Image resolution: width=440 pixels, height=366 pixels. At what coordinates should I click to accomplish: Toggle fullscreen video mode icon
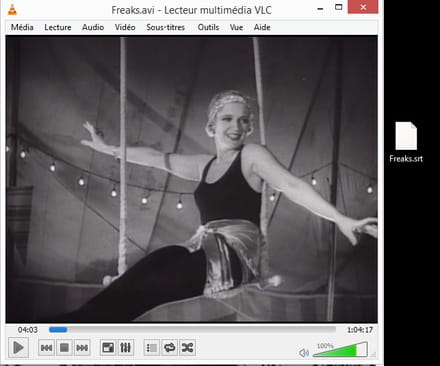pyautogui.click(x=108, y=348)
